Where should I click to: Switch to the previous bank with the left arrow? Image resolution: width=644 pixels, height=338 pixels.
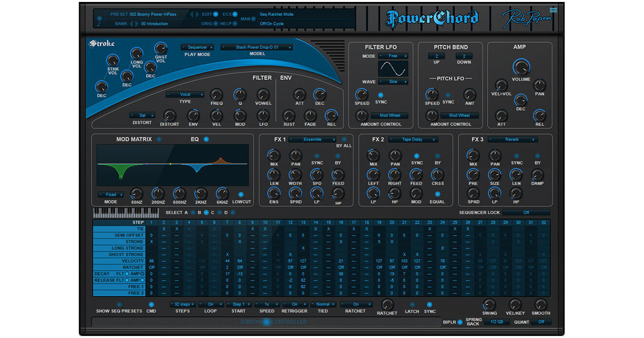(x=131, y=23)
